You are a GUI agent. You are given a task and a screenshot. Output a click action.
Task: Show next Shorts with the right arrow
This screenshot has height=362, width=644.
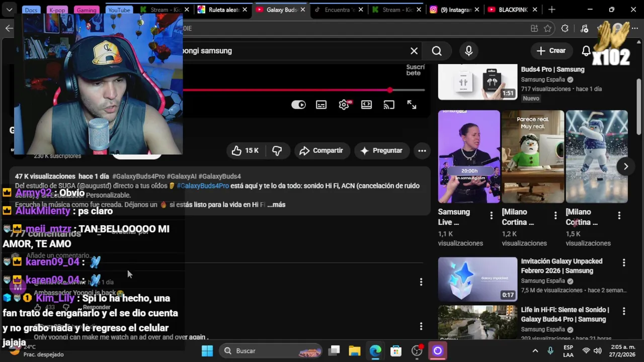(x=625, y=166)
